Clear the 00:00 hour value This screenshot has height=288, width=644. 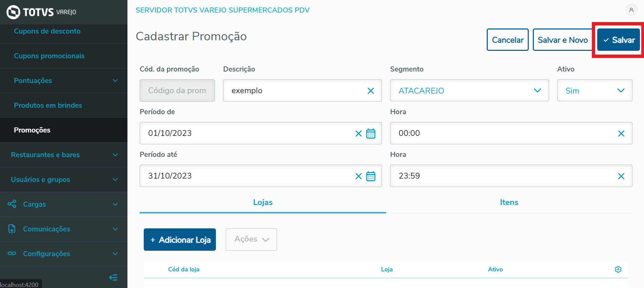[x=621, y=133]
